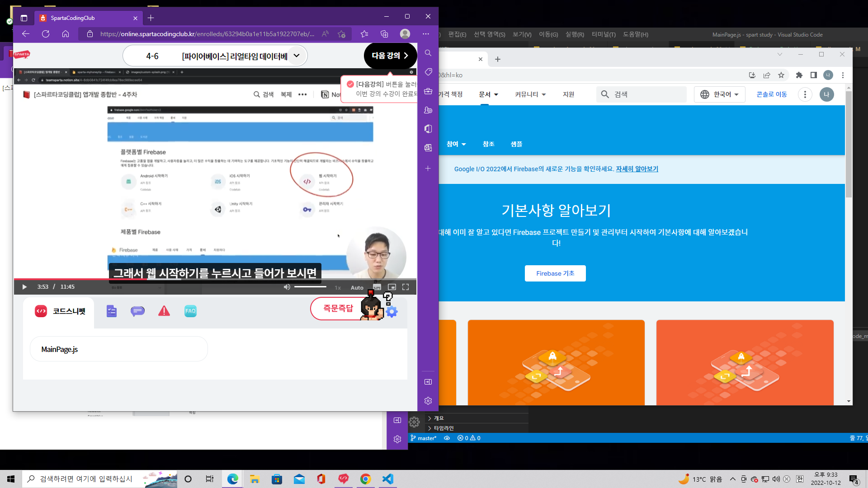
Task: Open 한국어 language dropdown on Firebase
Action: pos(719,94)
